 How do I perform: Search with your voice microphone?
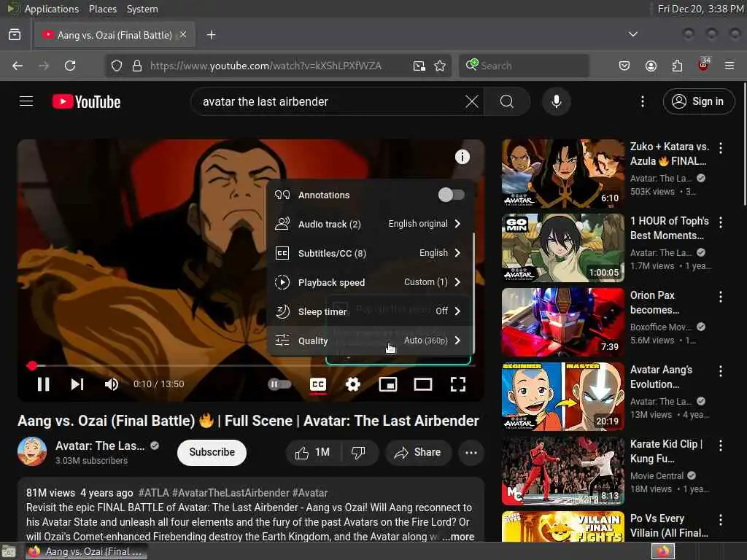tap(557, 101)
